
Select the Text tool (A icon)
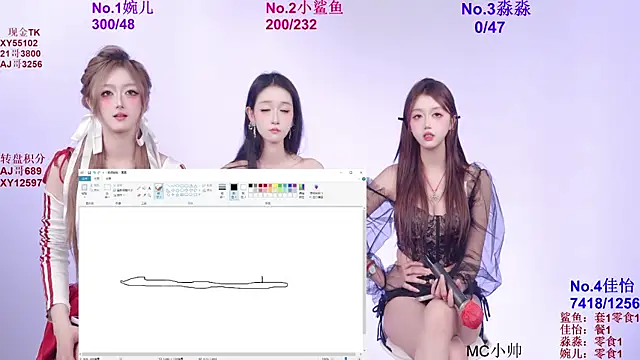click(x=149, y=188)
